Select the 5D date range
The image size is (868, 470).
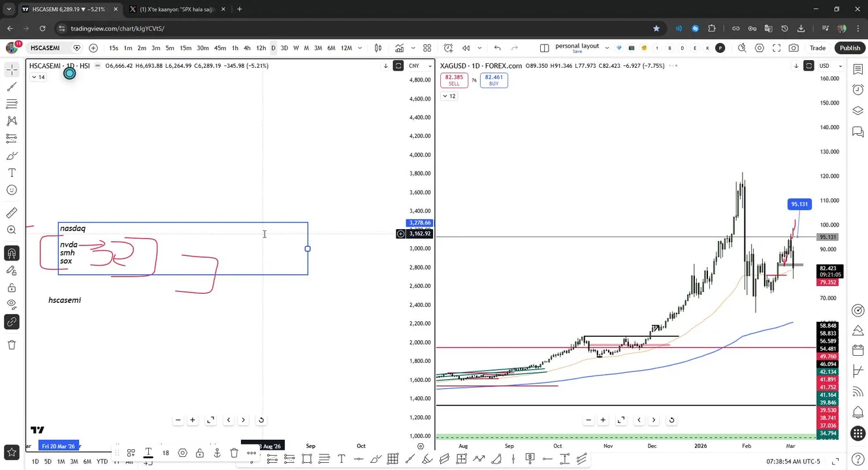pyautogui.click(x=48, y=462)
